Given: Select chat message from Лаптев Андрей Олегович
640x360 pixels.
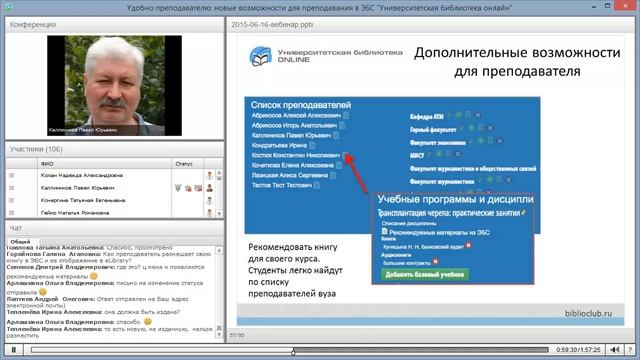Looking at the screenshot, I should tap(98, 302).
